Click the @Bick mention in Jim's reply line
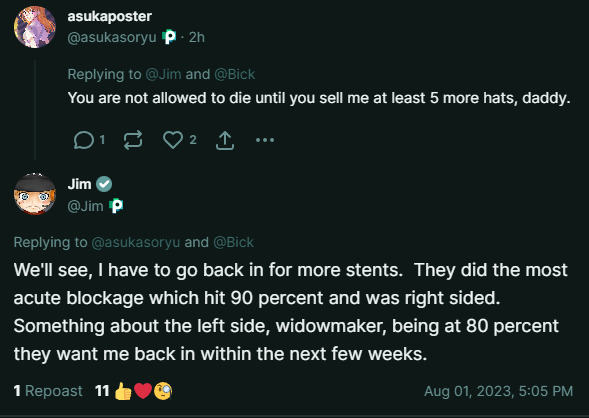589x418 pixels. [234, 242]
